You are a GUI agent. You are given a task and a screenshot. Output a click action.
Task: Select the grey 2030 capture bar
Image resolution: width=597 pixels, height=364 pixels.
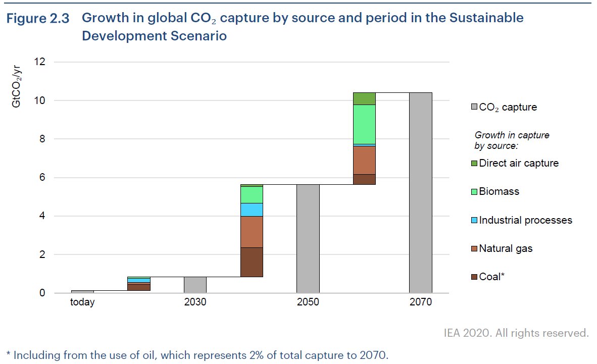click(195, 284)
